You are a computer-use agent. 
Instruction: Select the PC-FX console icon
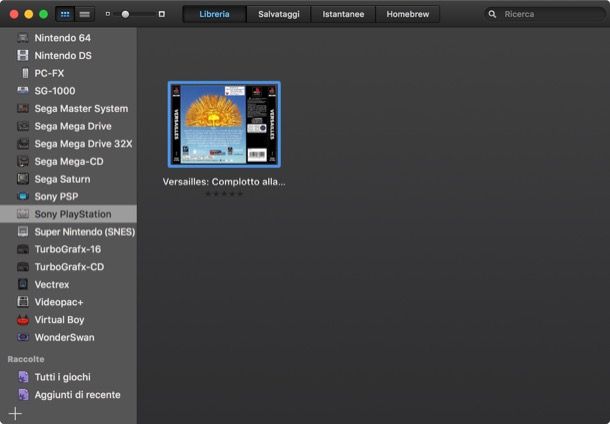click(x=25, y=73)
